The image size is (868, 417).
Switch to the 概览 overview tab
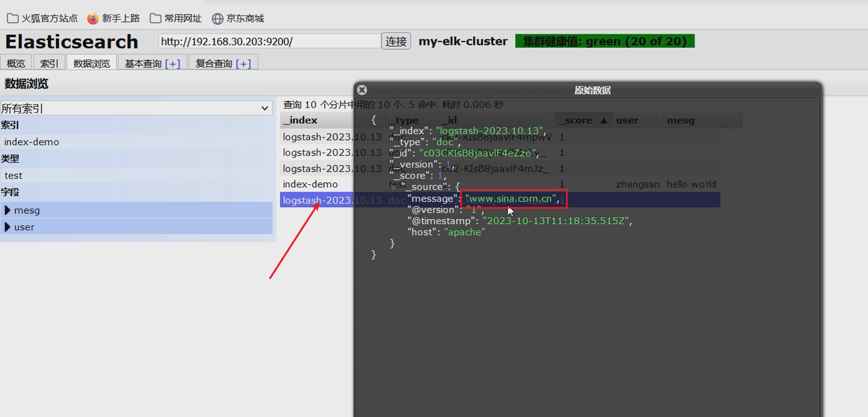click(x=16, y=63)
